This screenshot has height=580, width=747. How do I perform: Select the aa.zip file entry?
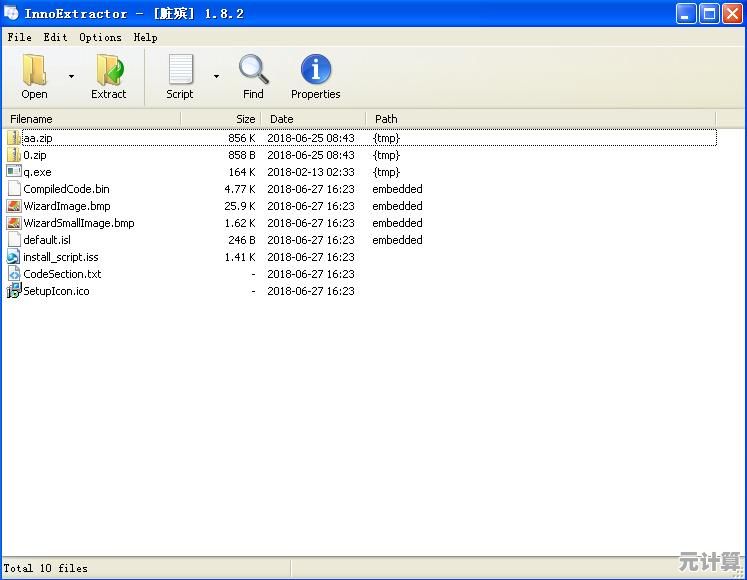pyautogui.click(x=38, y=138)
